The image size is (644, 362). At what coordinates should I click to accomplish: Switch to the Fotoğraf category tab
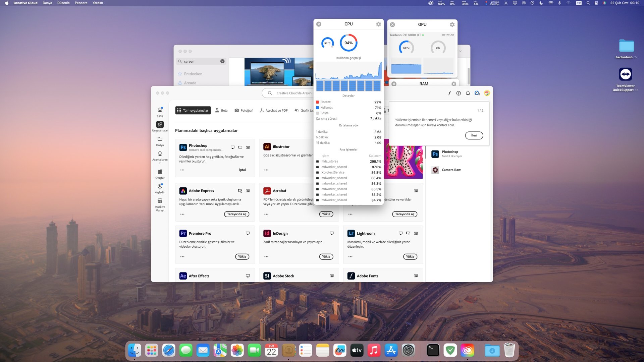coord(244,110)
